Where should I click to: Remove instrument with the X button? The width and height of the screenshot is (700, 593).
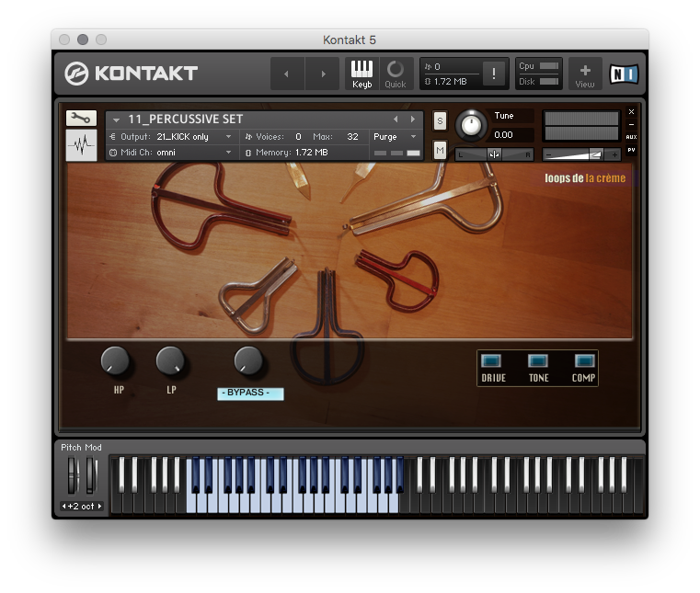(x=631, y=111)
